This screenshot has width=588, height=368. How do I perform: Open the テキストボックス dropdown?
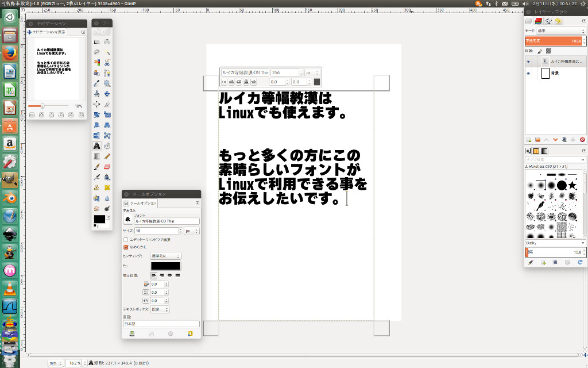[x=160, y=309]
